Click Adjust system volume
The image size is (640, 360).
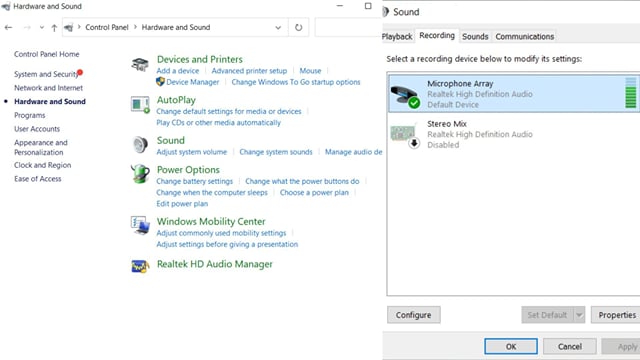pos(191,152)
